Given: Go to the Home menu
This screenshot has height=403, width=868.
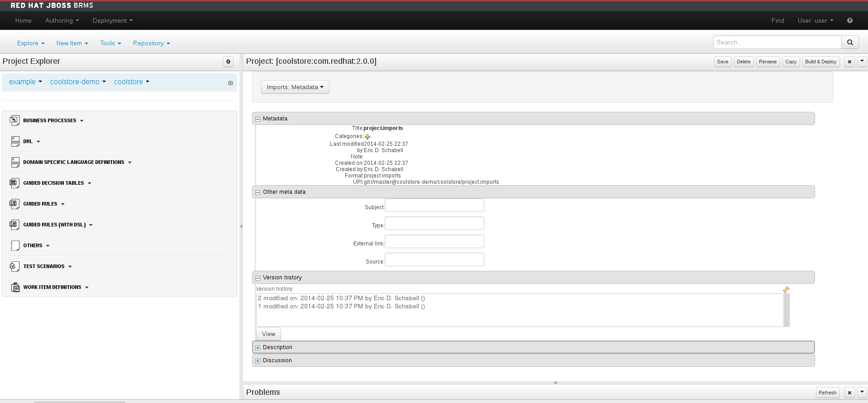Looking at the screenshot, I should click(x=24, y=20).
